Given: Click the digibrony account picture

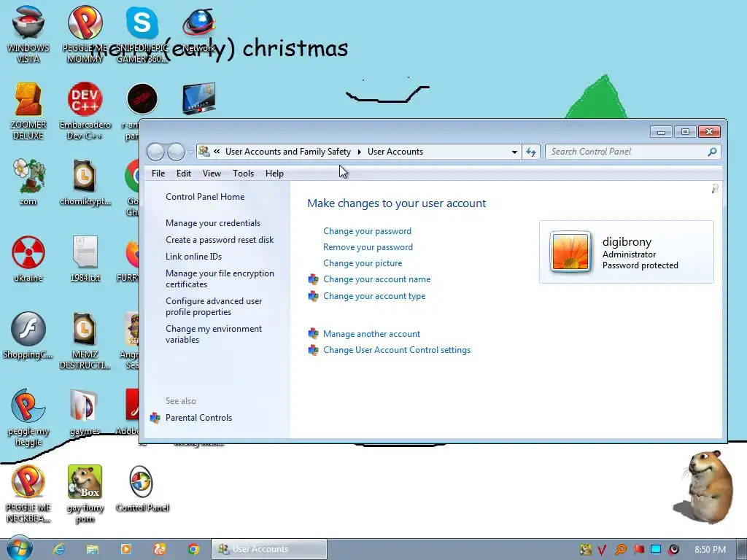Looking at the screenshot, I should [x=570, y=252].
